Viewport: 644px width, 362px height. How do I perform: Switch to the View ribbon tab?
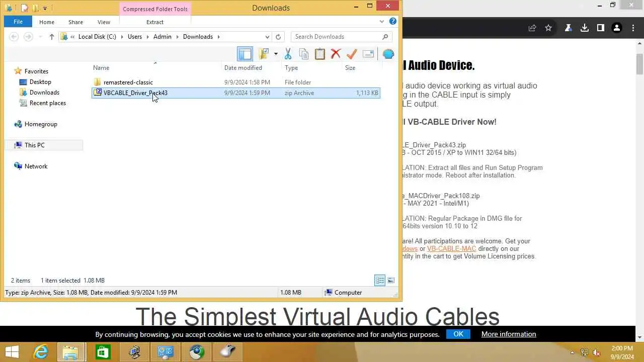104,22
